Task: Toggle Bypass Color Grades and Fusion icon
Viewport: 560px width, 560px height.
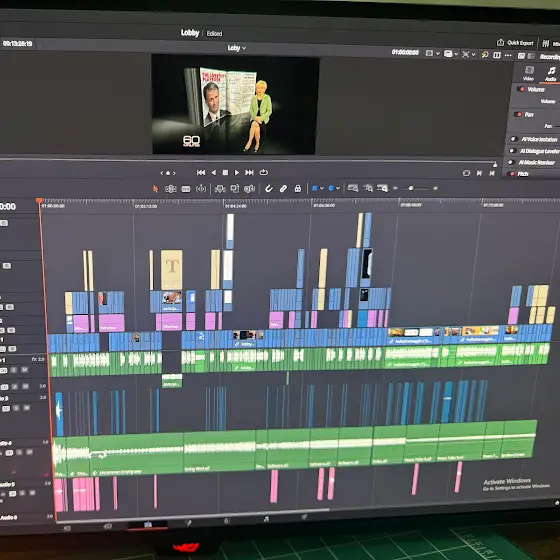Action: click(485, 55)
